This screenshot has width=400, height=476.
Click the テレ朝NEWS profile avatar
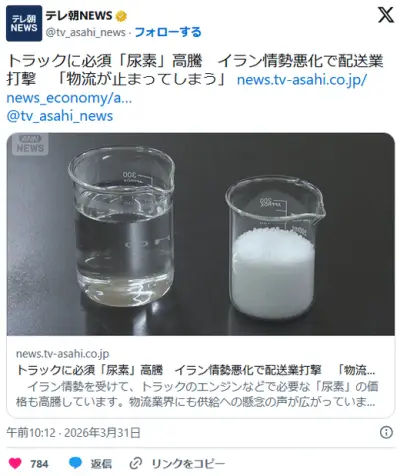24,23
